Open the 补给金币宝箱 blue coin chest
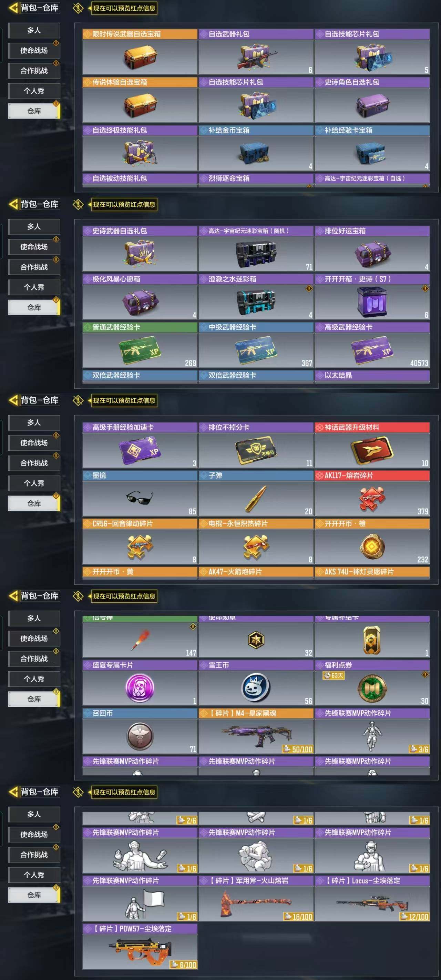This screenshot has height=980, width=441. (256, 149)
